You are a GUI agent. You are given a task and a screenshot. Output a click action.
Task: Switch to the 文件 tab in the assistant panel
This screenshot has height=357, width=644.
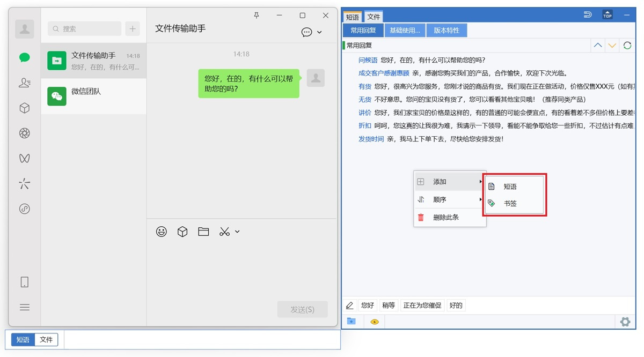(374, 17)
